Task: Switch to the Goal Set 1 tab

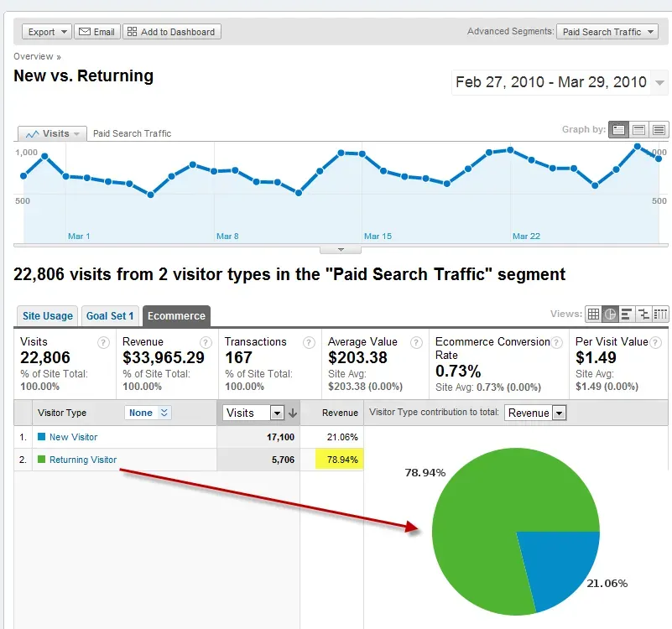Action: pos(110,315)
